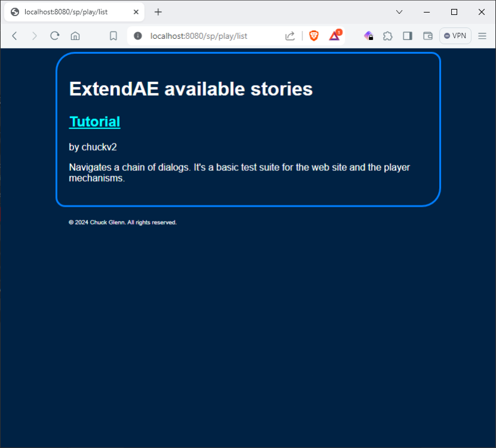Bookmark this page
The image size is (496, 448).
point(113,36)
